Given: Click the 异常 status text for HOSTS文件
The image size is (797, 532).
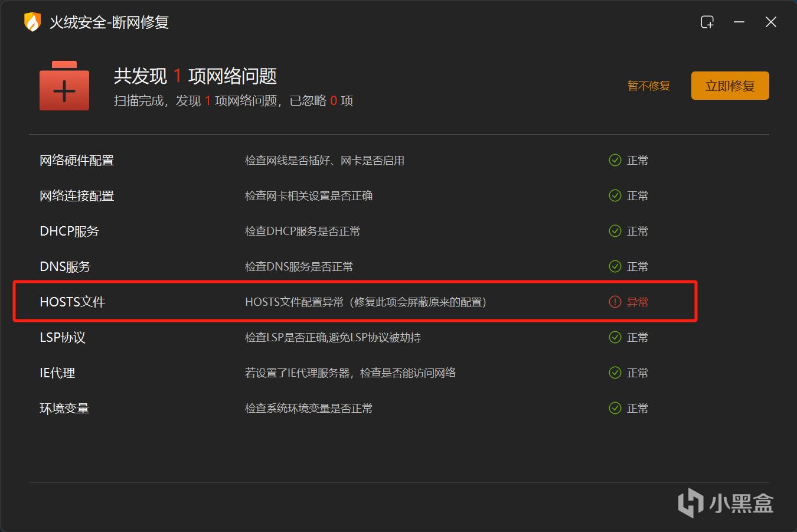Looking at the screenshot, I should [x=638, y=302].
